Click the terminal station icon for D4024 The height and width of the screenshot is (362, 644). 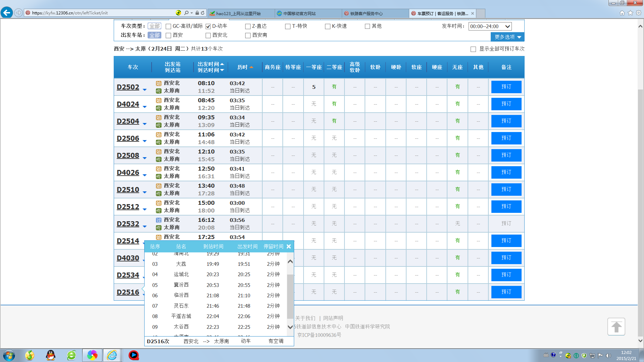click(x=159, y=108)
